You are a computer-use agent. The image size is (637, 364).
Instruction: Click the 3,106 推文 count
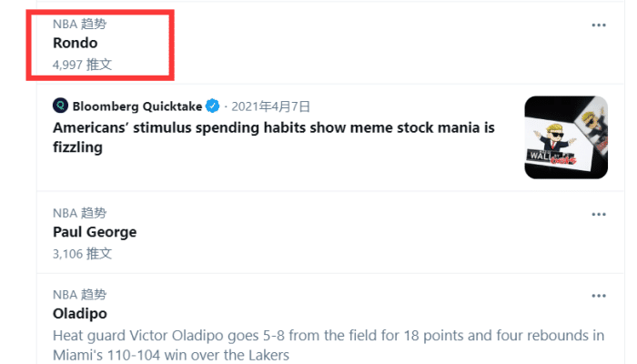[x=83, y=254]
